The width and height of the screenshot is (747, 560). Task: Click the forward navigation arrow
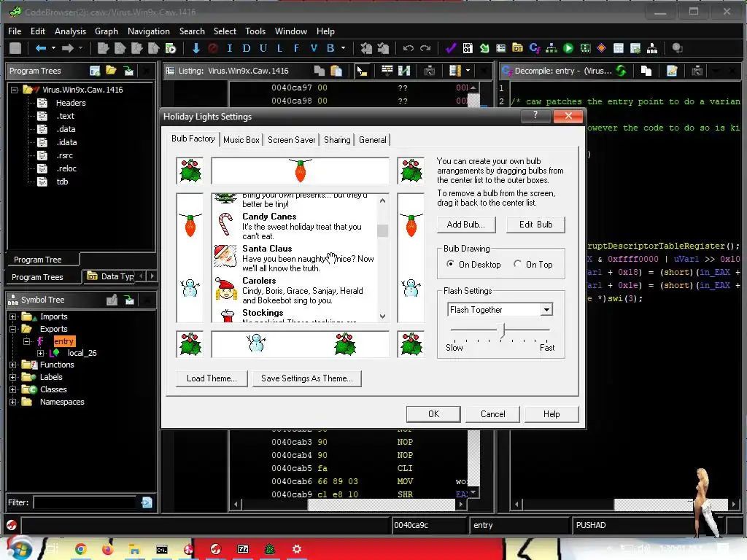click(x=68, y=48)
